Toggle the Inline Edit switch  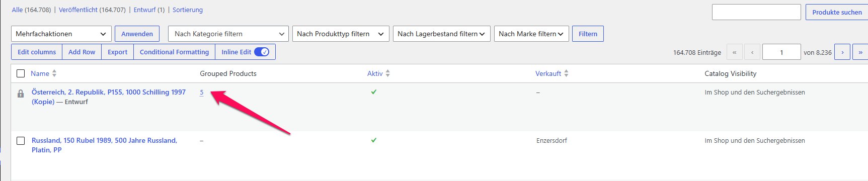262,52
